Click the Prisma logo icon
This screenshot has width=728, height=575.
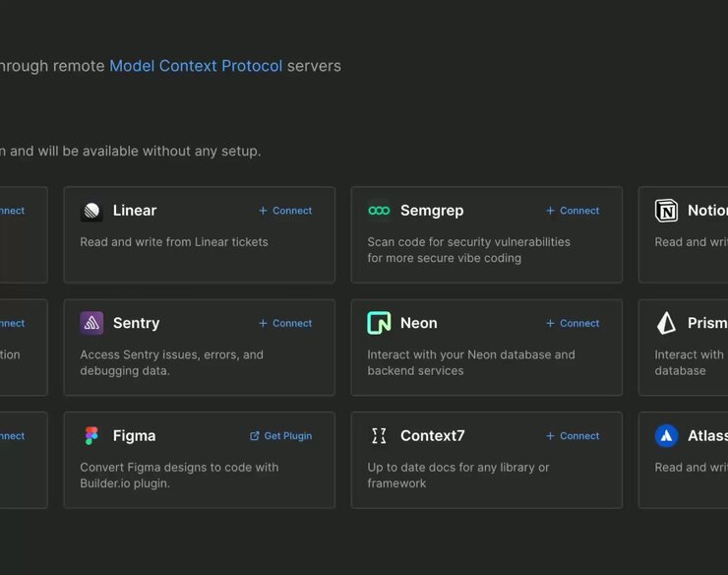click(x=666, y=323)
